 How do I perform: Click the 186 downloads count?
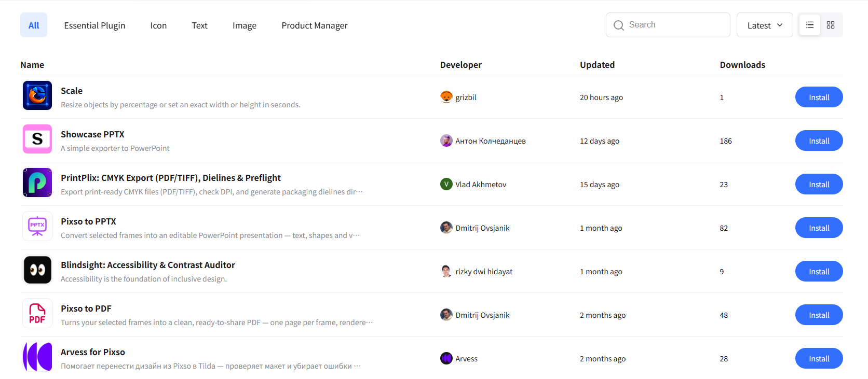pos(726,141)
